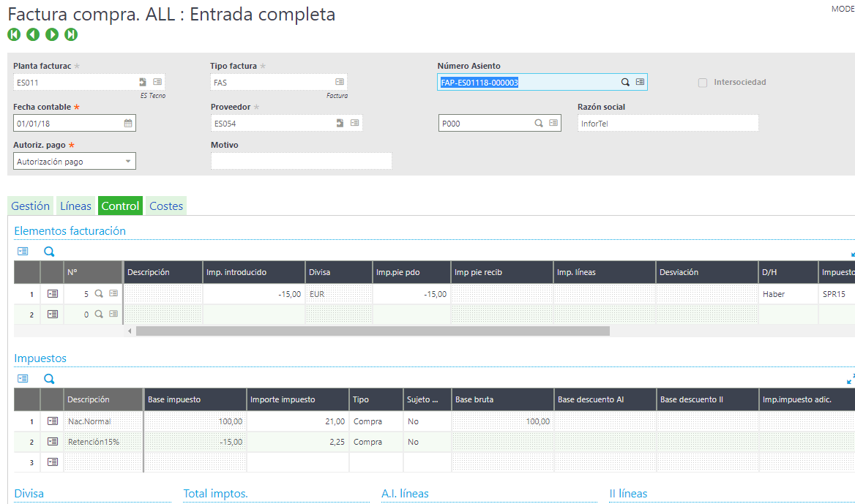855x504 pixels.
Task: Click the Desviación column header
Action: point(706,272)
